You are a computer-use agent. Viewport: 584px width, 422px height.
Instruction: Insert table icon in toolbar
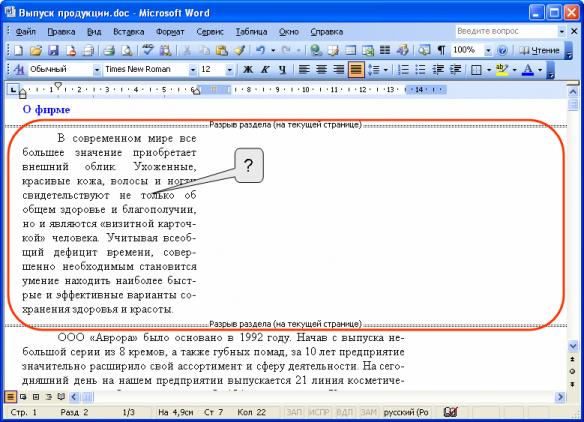point(350,50)
